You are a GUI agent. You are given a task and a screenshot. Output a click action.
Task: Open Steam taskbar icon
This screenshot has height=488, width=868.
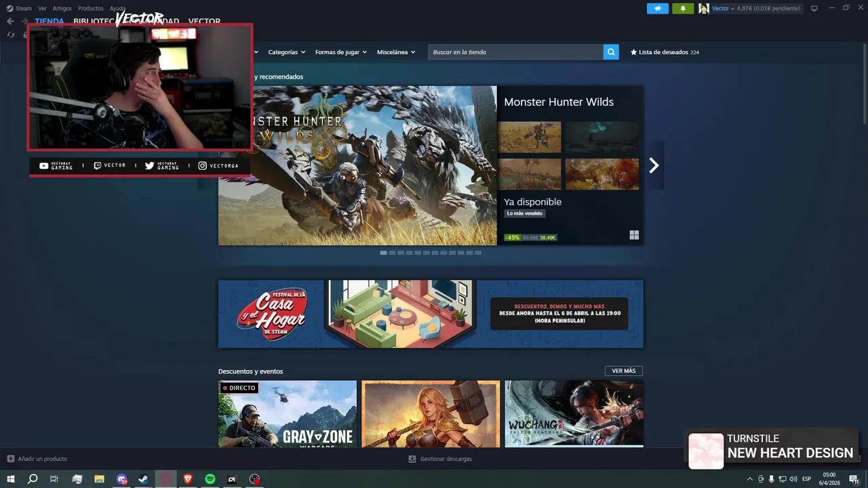(144, 479)
